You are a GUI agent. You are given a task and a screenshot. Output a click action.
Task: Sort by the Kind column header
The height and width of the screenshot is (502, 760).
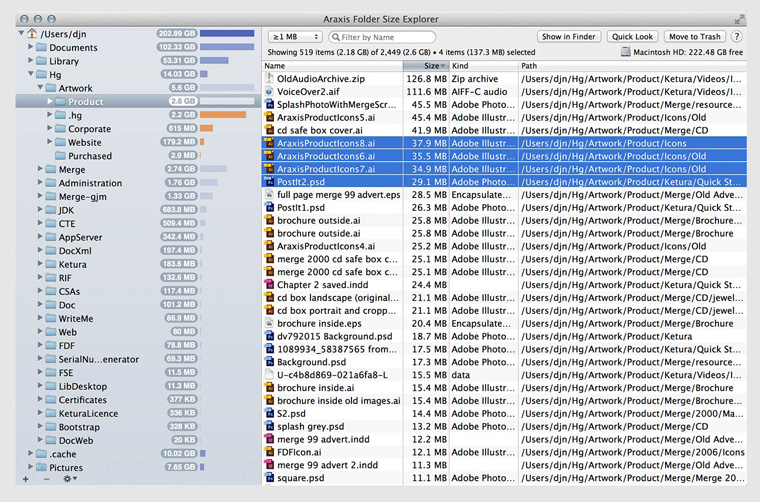click(x=480, y=66)
